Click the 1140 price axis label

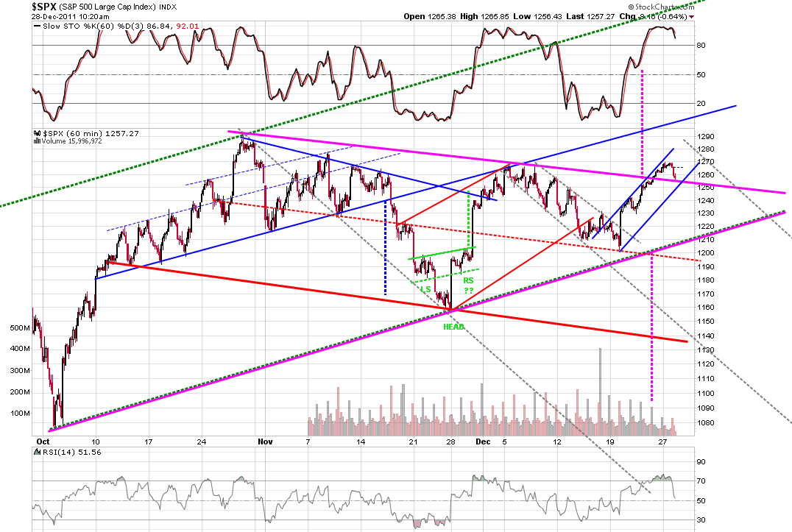[x=706, y=336]
